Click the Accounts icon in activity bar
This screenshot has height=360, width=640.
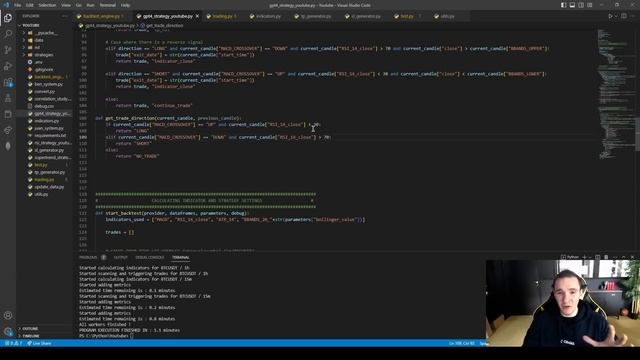tap(8, 315)
